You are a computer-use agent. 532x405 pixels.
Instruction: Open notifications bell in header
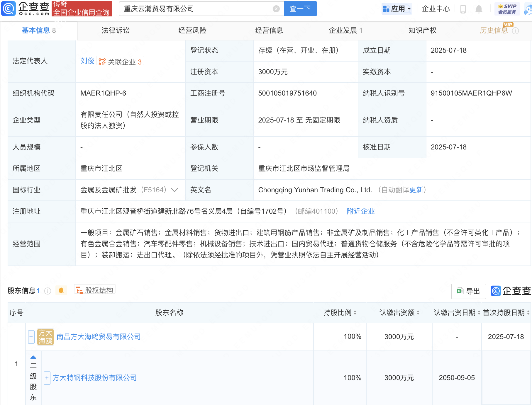(479, 9)
